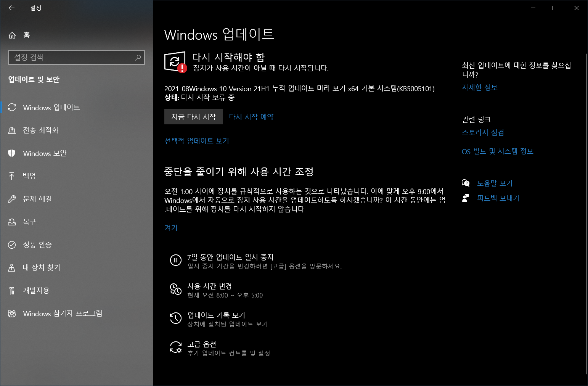
Task: Click the restart-required status icon
Action: [x=175, y=62]
